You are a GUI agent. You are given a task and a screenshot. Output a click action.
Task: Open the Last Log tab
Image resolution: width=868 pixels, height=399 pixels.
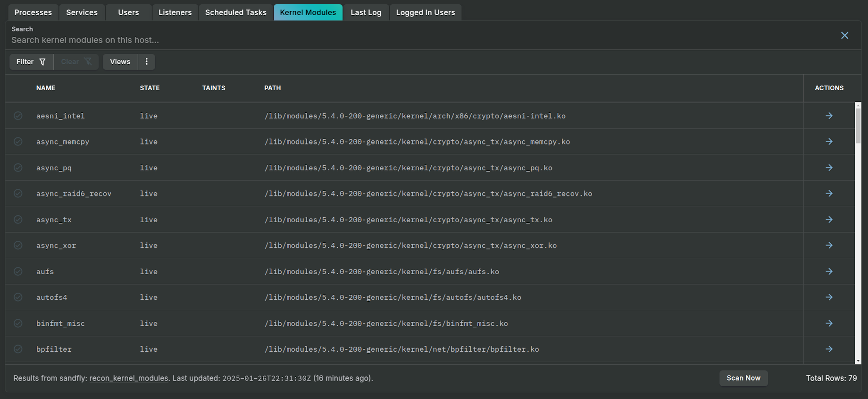(x=366, y=12)
